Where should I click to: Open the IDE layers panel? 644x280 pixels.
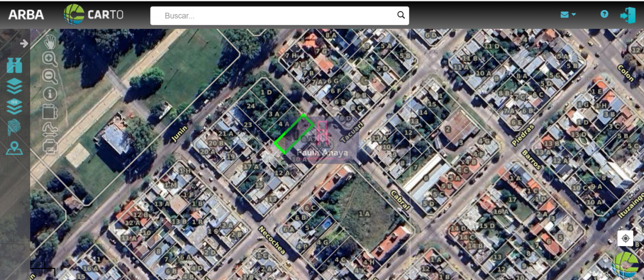(x=14, y=106)
